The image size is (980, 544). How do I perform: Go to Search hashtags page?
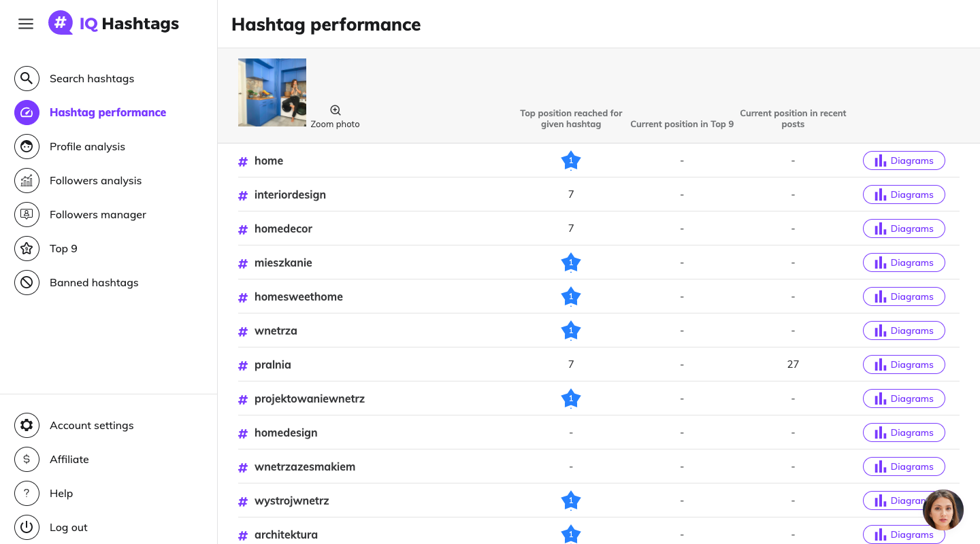92,78
